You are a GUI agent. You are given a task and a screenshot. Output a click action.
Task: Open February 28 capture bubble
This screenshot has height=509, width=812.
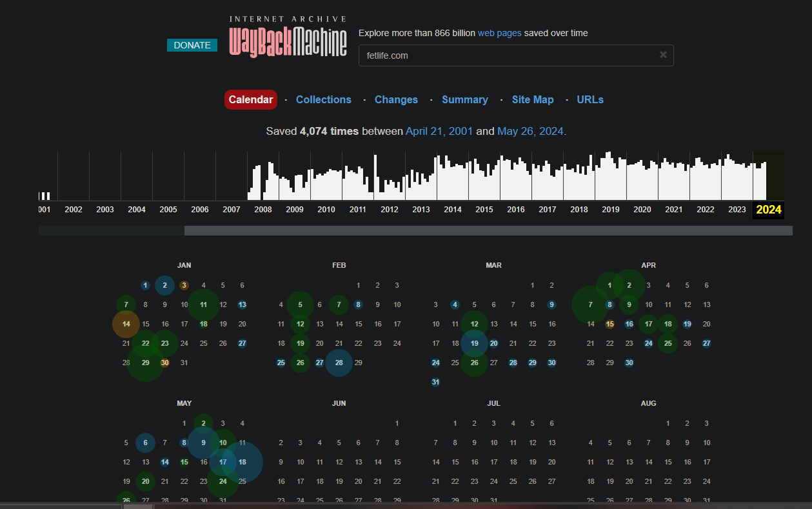339,363
